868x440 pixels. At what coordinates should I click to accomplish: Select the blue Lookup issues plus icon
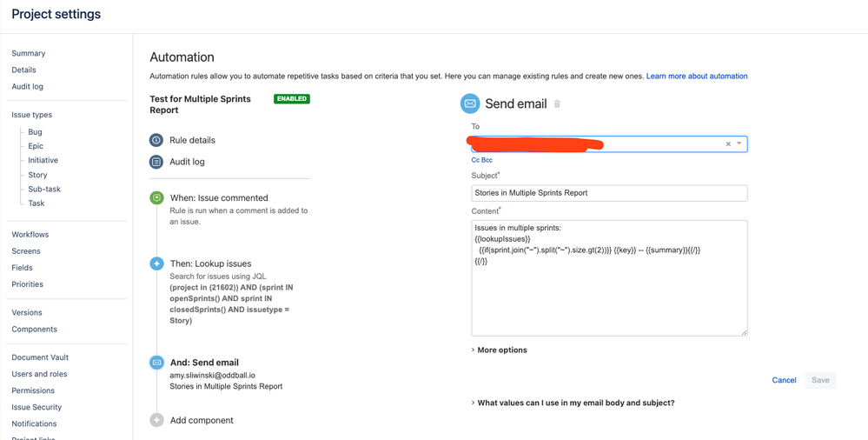pos(156,263)
